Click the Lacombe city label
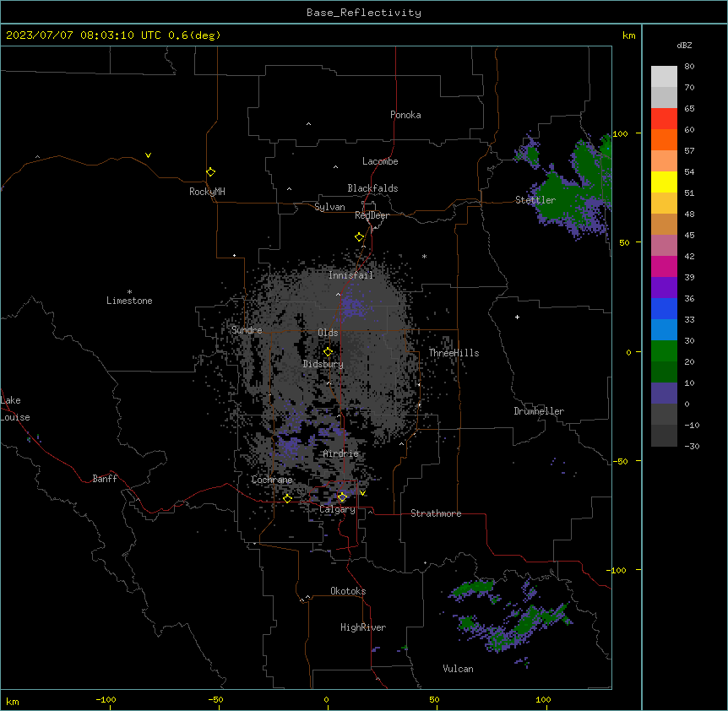 pos(380,161)
